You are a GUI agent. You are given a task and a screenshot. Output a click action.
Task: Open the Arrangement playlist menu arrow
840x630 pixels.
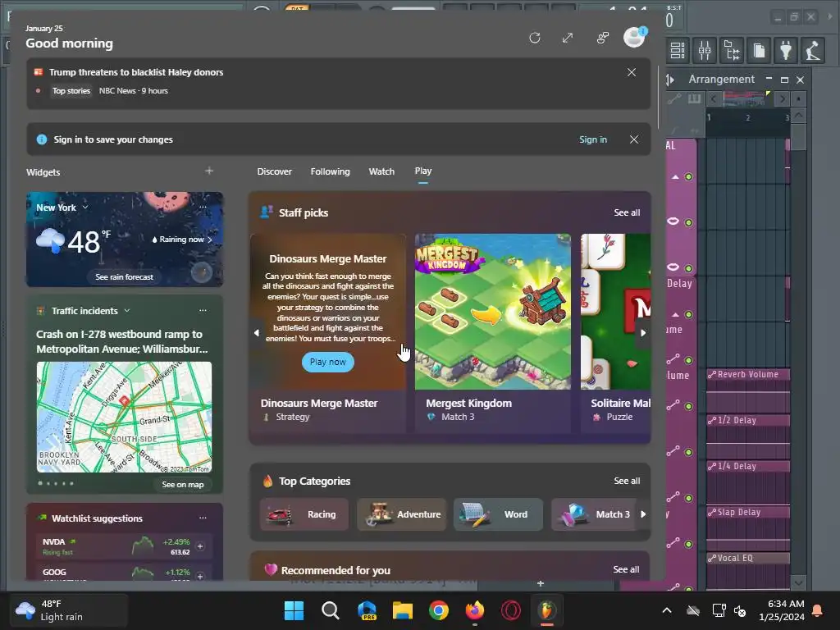(671, 80)
